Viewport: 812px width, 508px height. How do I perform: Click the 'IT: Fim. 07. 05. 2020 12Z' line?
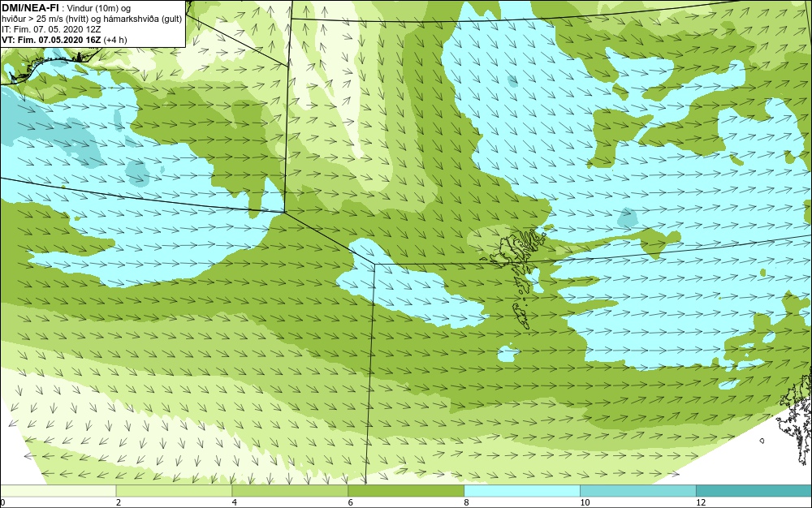pos(51,29)
